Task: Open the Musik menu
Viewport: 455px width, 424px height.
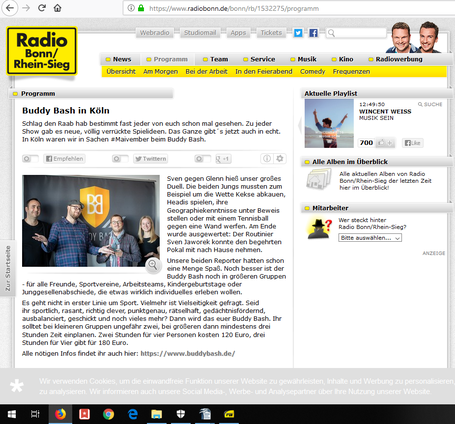Action: [303, 59]
